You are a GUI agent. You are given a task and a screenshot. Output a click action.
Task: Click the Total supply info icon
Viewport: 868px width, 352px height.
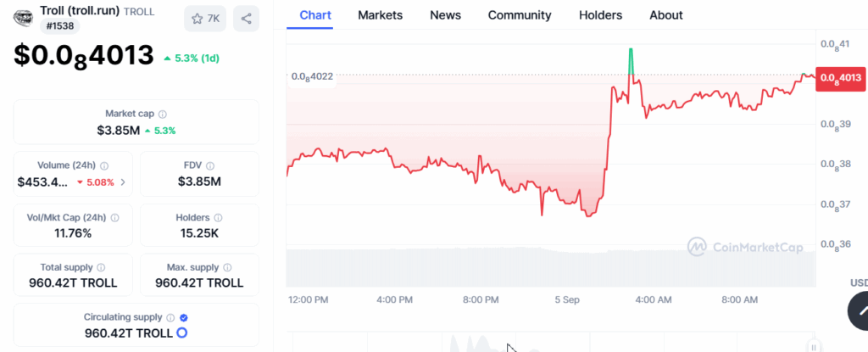pyautogui.click(x=101, y=267)
